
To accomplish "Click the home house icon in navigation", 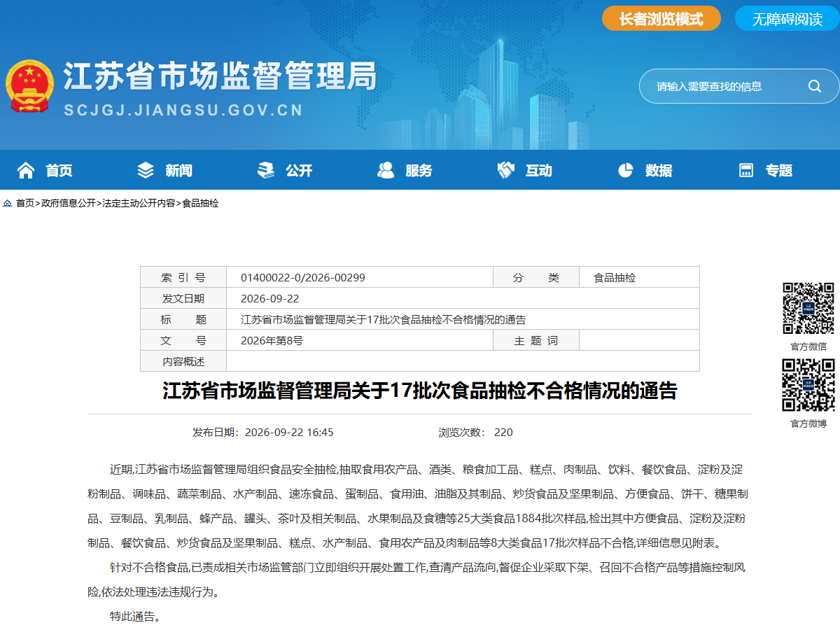I will 26,170.
